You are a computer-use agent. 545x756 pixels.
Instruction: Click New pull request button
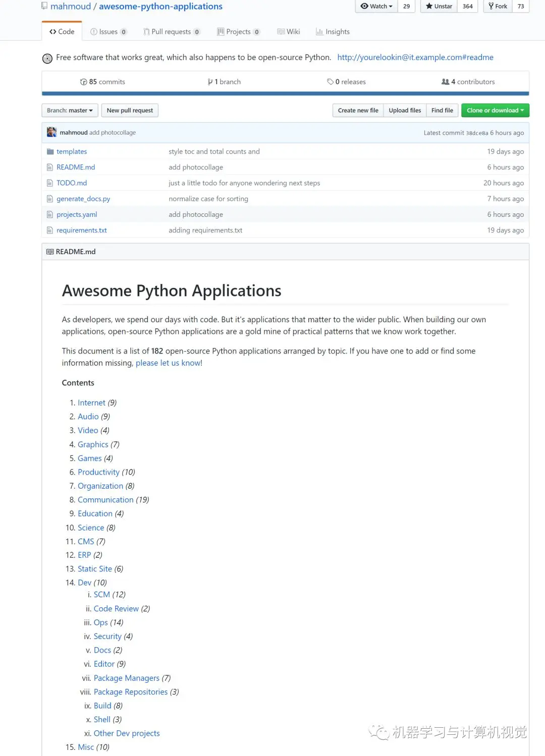[130, 110]
